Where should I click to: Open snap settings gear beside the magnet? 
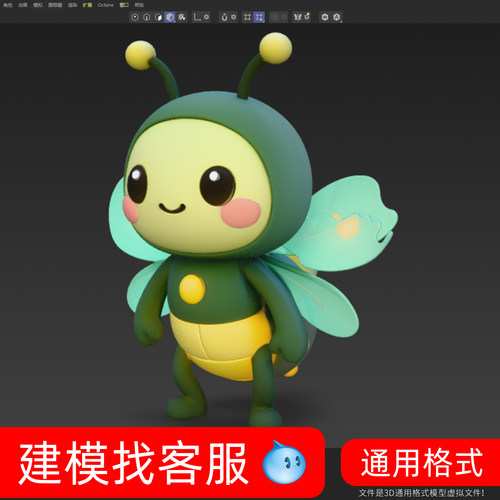pyautogui.click(x=234, y=17)
